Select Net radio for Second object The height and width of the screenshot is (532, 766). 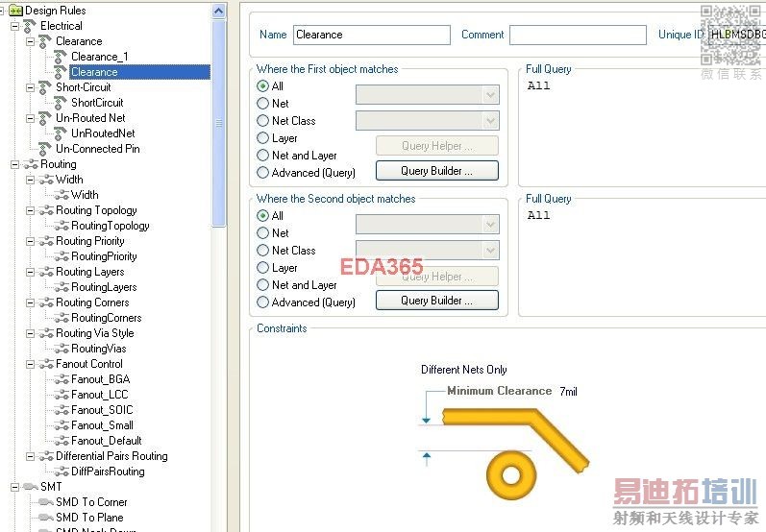(262, 232)
